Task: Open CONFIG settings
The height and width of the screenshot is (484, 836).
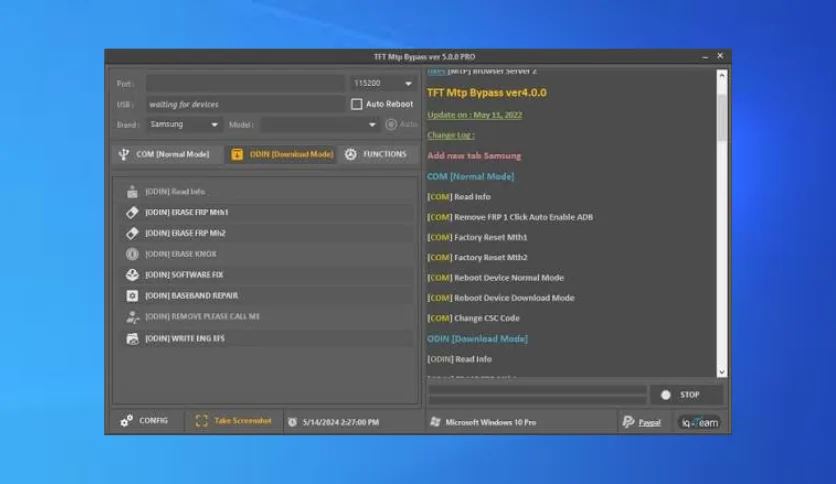Action: (146, 421)
